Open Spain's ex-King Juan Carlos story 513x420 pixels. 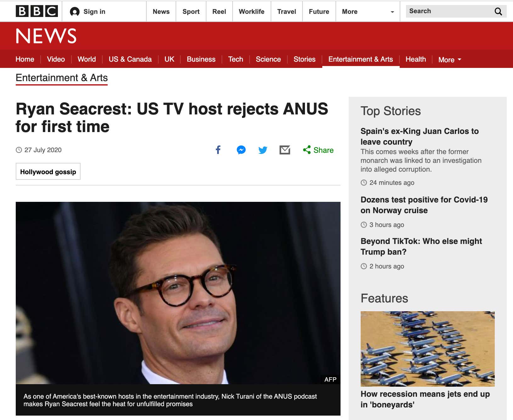[420, 136]
